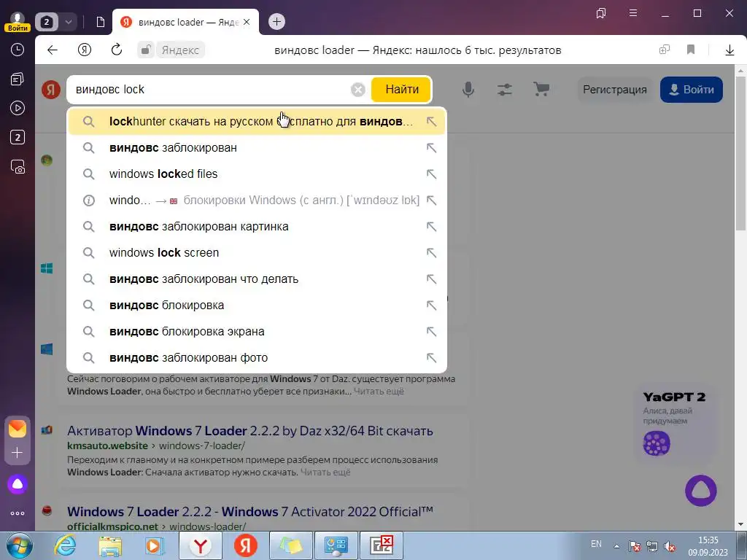Image resolution: width=747 pixels, height=560 pixels.
Task: Click the Регистрация button
Action: pyautogui.click(x=614, y=90)
